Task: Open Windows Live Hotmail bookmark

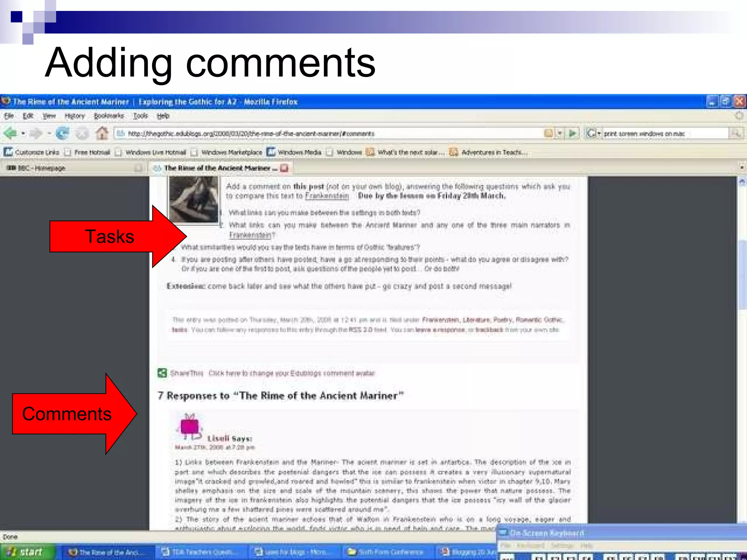Action: click(x=150, y=152)
